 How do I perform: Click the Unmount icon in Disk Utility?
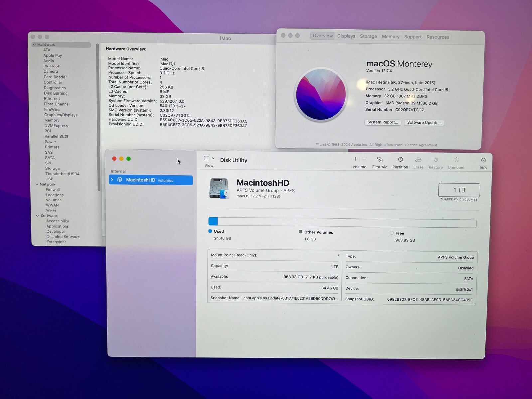pos(456,160)
